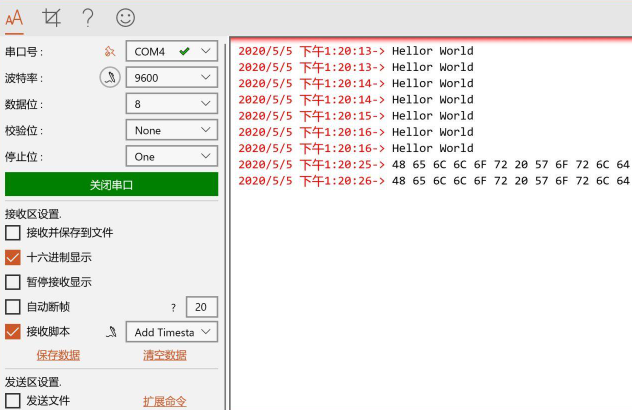This screenshot has width=632, height=410.
Task: Open the help question mark icon
Action: [88, 16]
